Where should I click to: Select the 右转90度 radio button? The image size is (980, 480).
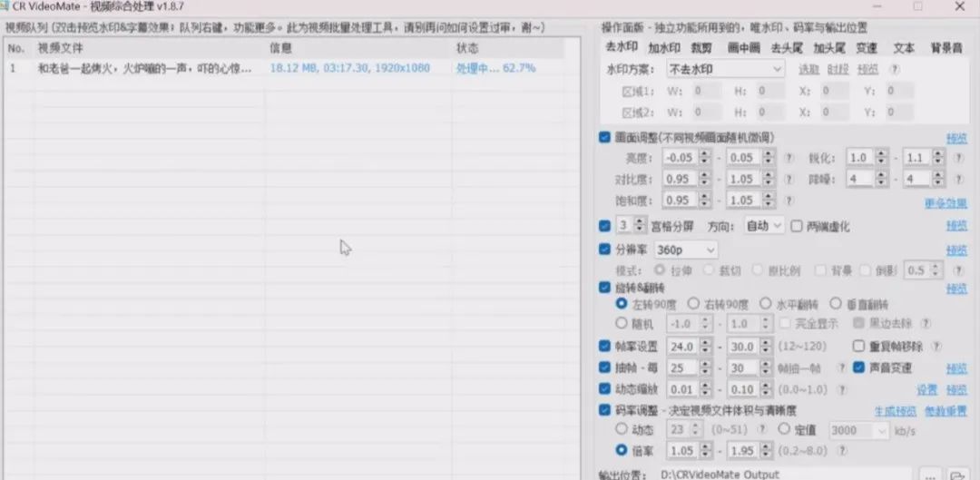693,304
